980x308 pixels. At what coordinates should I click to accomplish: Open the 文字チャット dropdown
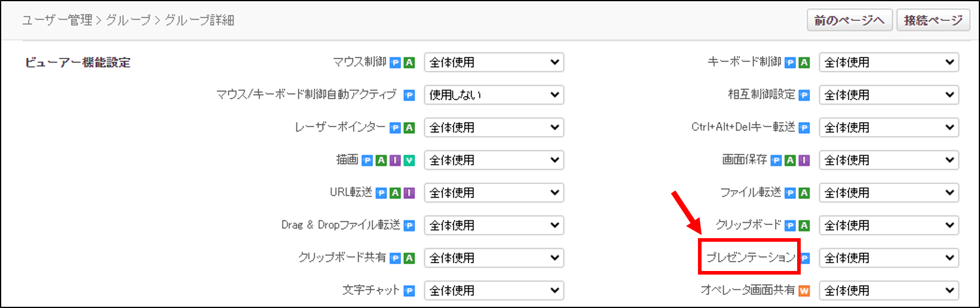point(494,291)
